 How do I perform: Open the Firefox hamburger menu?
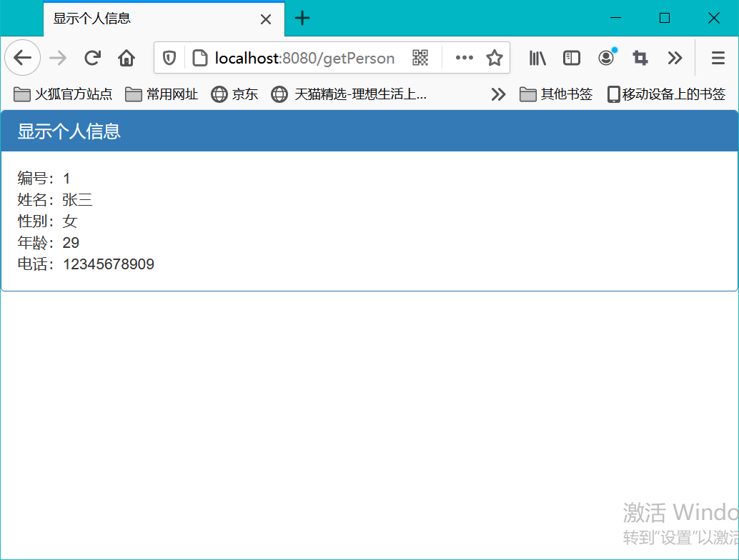tap(718, 58)
